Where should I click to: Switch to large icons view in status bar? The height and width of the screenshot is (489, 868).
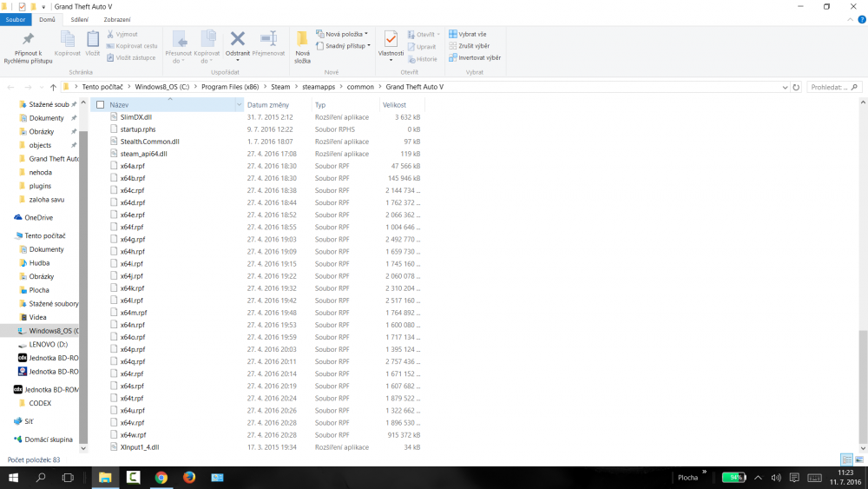point(859,459)
